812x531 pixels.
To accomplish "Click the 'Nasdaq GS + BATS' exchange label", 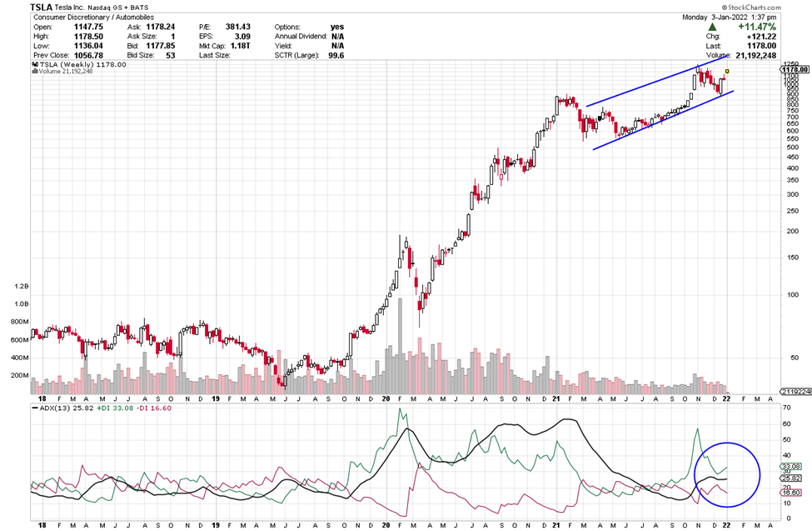I will click(118, 8).
